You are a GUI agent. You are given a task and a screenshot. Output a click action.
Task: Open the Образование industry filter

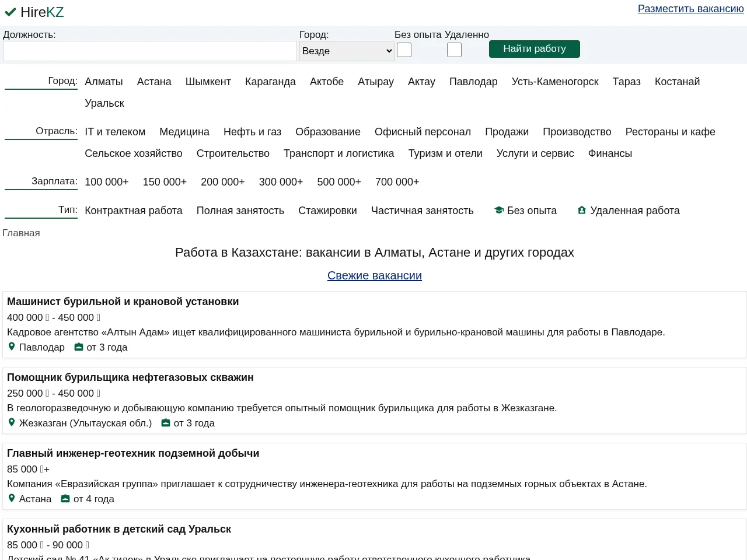(328, 132)
